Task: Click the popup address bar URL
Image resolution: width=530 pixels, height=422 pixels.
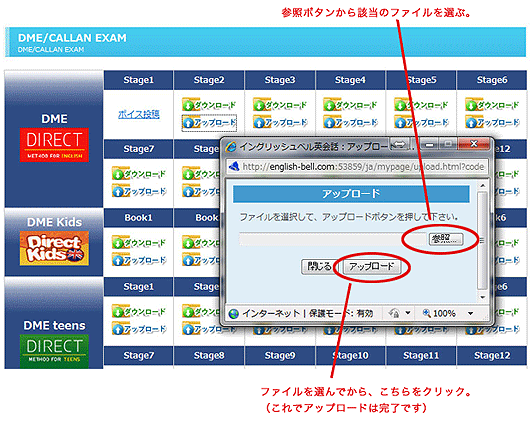Action: pyautogui.click(x=363, y=167)
